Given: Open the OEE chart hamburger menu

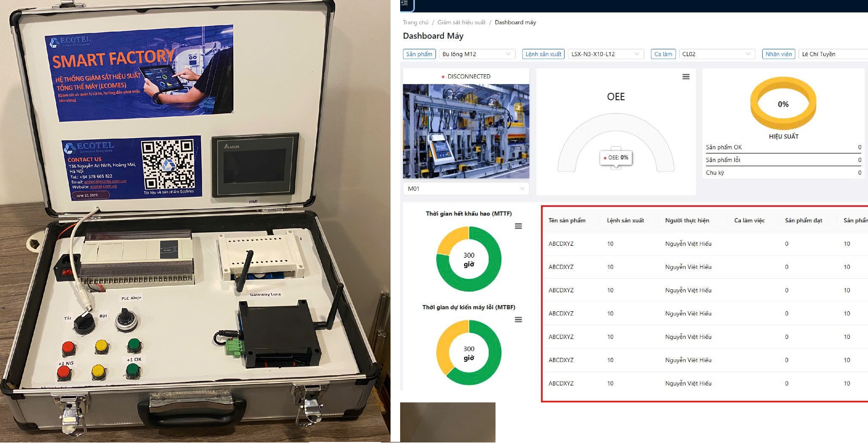Looking at the screenshot, I should click(x=685, y=77).
